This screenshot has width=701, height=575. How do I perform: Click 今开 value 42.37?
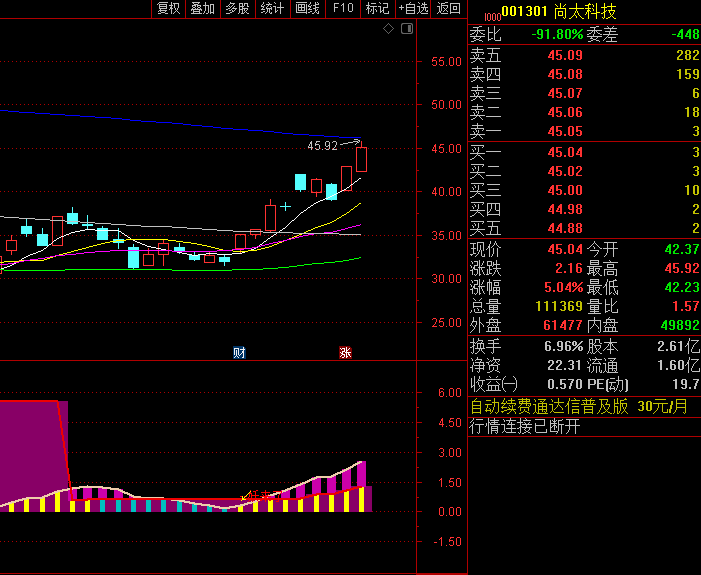pos(682,249)
